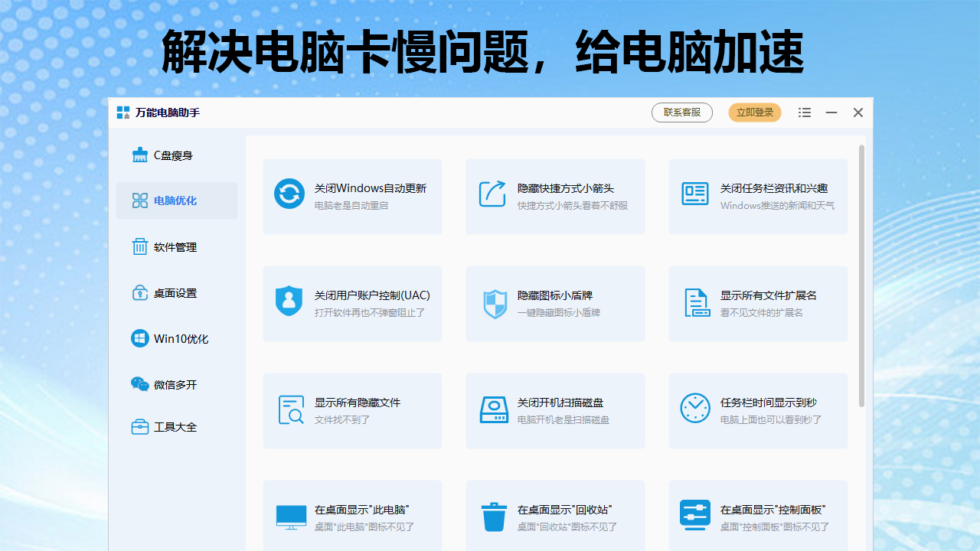Click the 显示所有隐藏文件 search file icon
Image resolution: width=980 pixels, height=551 pixels.
coord(292,410)
